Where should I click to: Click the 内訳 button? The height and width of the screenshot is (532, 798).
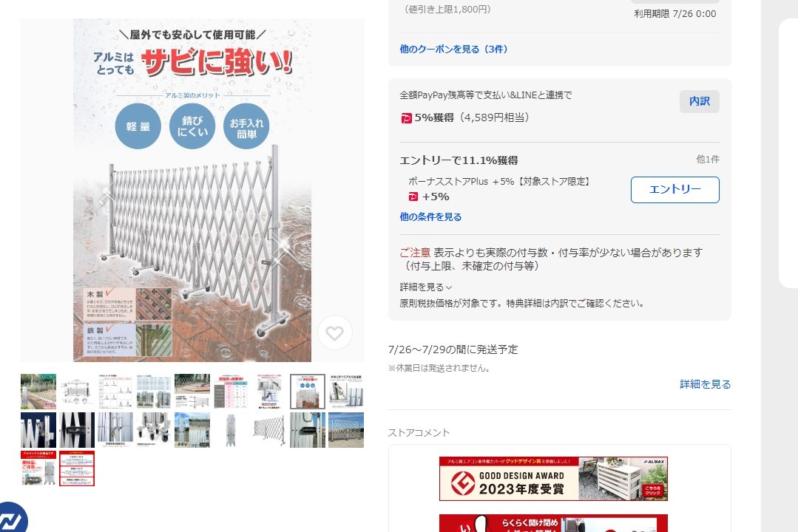coord(700,101)
